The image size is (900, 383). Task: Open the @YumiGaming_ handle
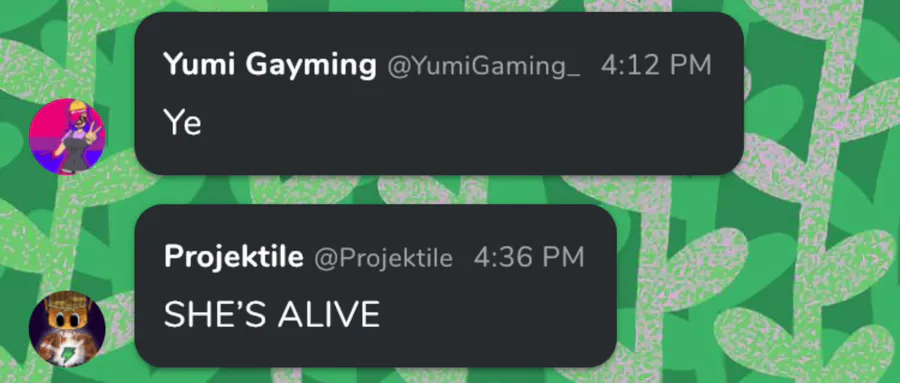coord(484,65)
